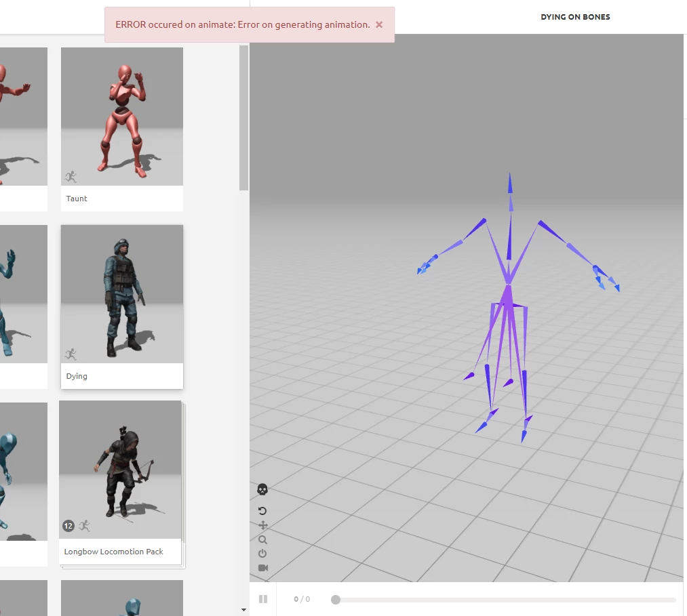Open the bottom blue mannequin thumbnail
This screenshot has width=687, height=616.
(x=122, y=598)
